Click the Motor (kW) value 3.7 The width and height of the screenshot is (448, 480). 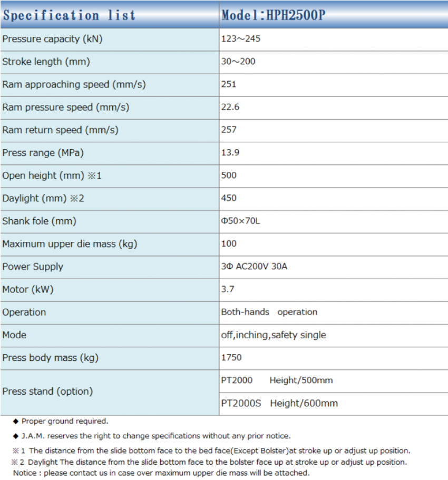[x=228, y=289]
